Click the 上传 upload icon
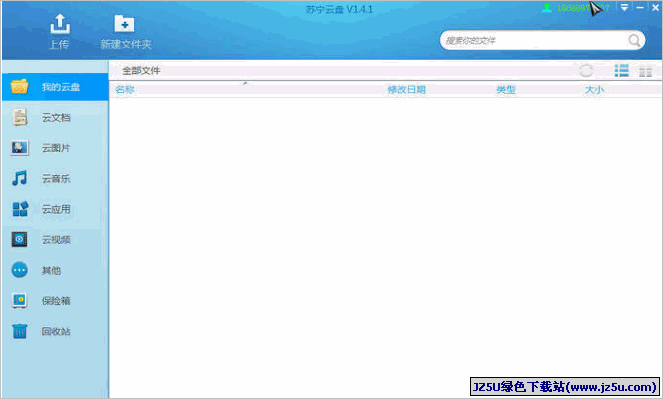 coord(60,23)
